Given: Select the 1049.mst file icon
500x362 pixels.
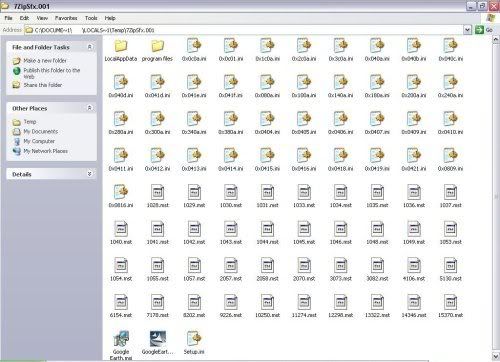Looking at the screenshot, I should click(x=414, y=229).
